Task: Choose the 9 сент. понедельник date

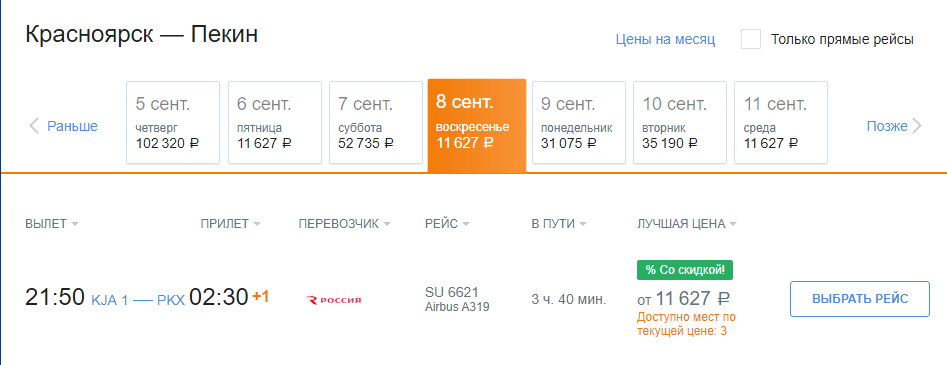Action: 579,123
